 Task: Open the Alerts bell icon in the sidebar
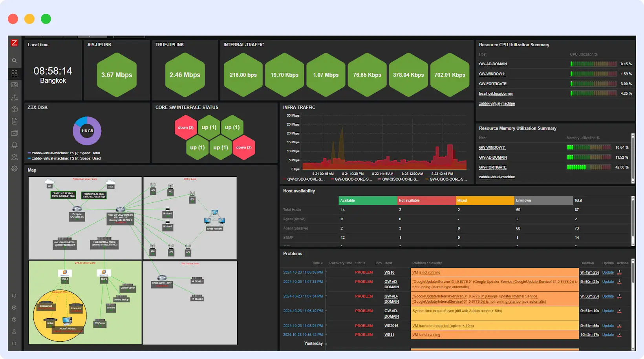[x=15, y=145]
